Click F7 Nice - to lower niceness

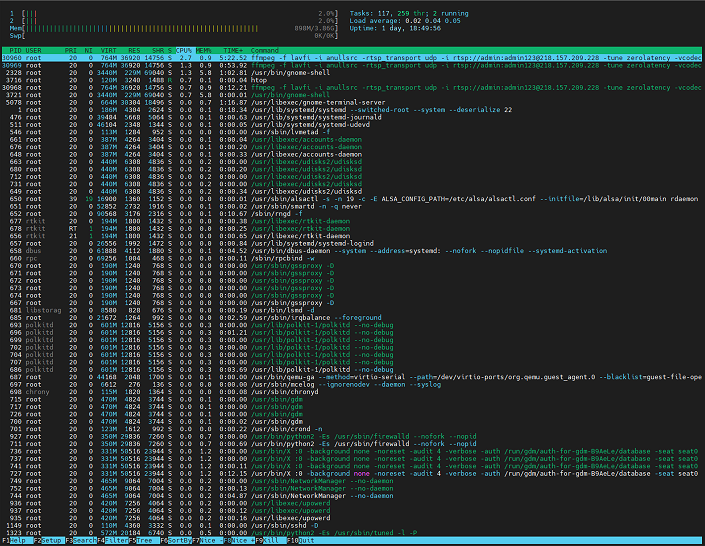click(207, 541)
